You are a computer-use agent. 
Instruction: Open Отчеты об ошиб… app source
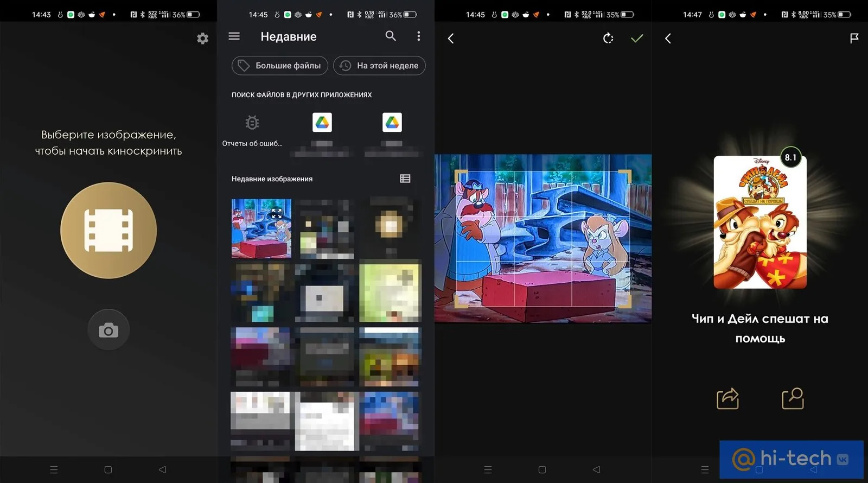(x=252, y=130)
